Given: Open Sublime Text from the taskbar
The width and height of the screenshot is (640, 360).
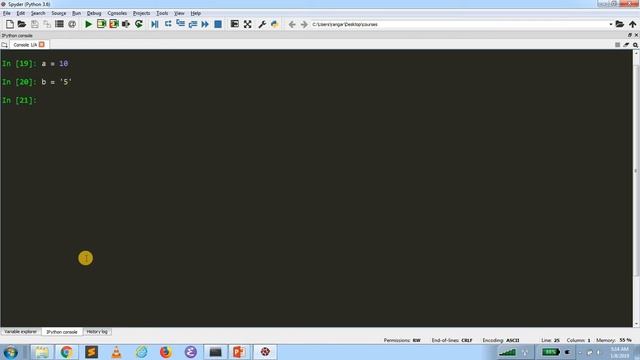Looking at the screenshot, I should click(x=91, y=352).
